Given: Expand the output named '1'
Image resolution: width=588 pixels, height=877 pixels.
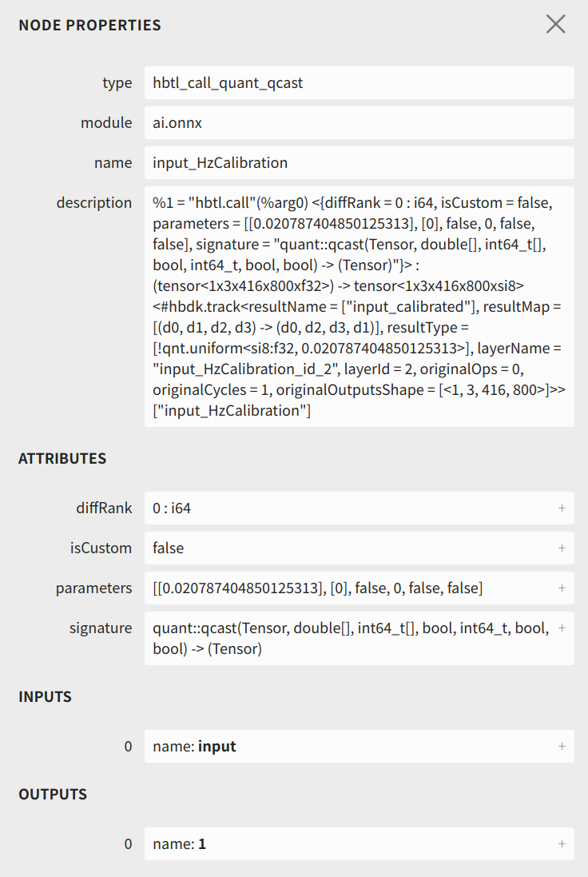Looking at the screenshot, I should point(562,844).
